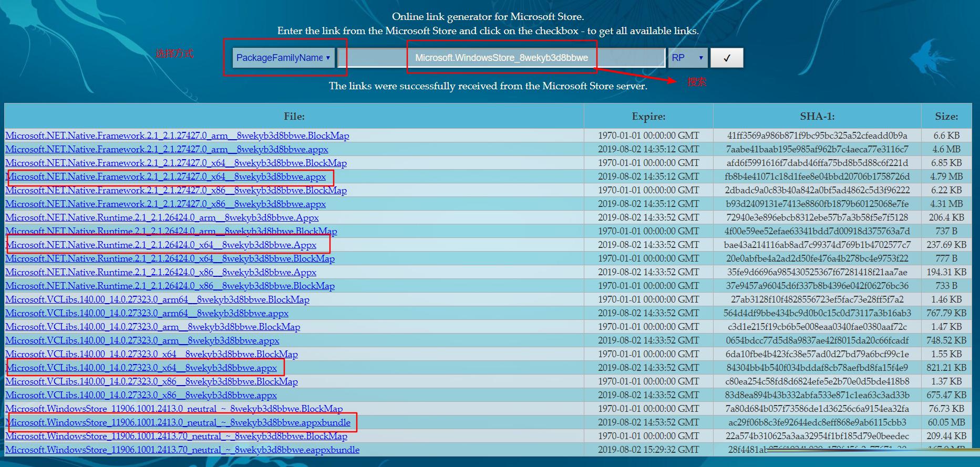
Task: Open VCLibs 14.0.27323.0 x64 BlockMap link
Action: tap(151, 354)
